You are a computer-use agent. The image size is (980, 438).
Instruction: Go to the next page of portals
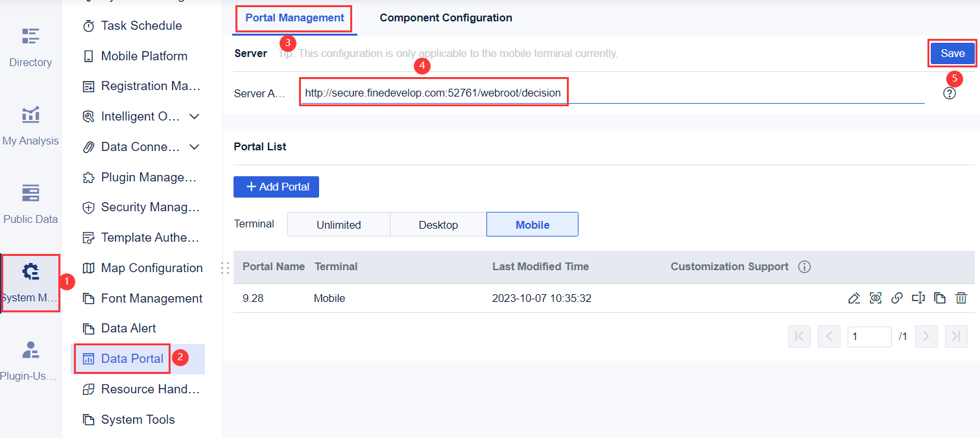926,336
